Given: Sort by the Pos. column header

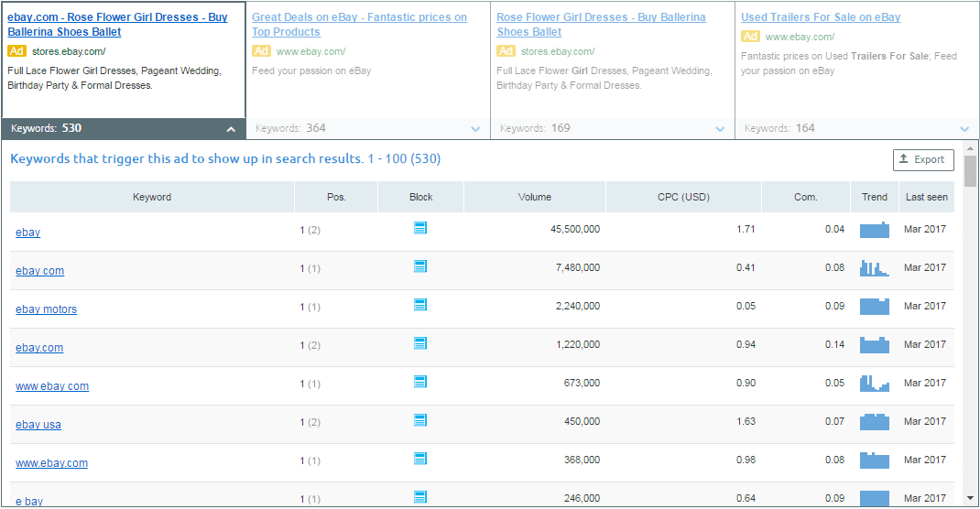Looking at the screenshot, I should [336, 198].
